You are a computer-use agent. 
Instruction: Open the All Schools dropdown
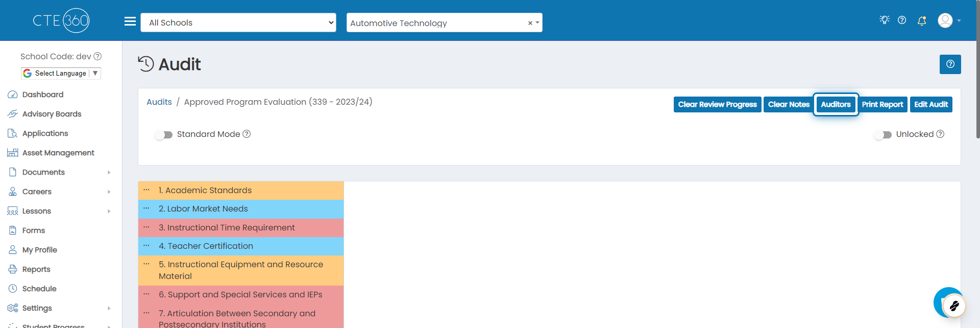tap(238, 22)
